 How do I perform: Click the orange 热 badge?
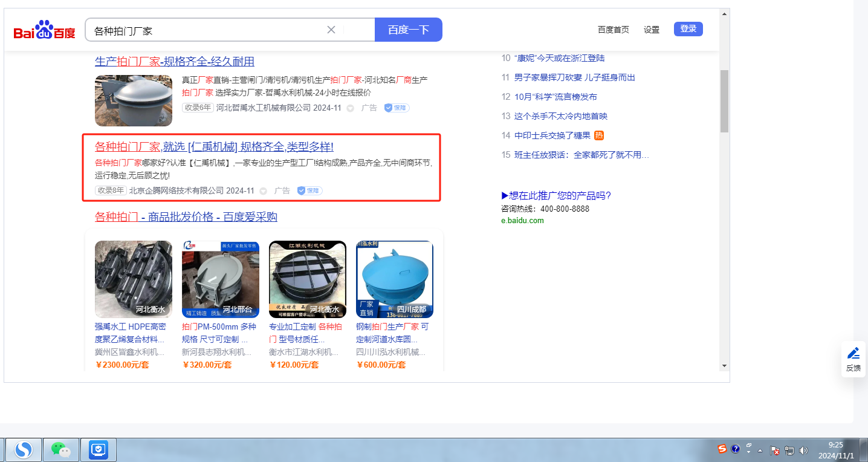599,135
